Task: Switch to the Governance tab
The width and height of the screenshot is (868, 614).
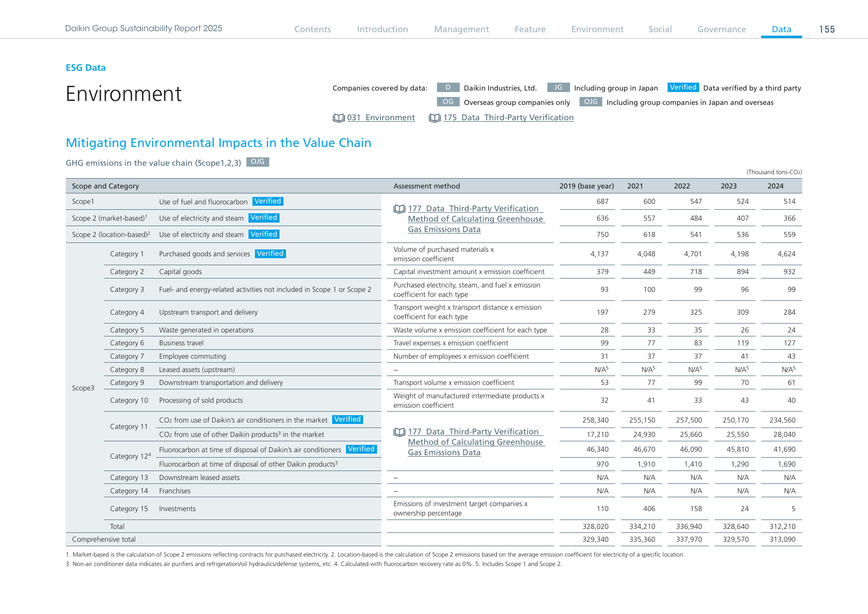Action: pos(722,29)
